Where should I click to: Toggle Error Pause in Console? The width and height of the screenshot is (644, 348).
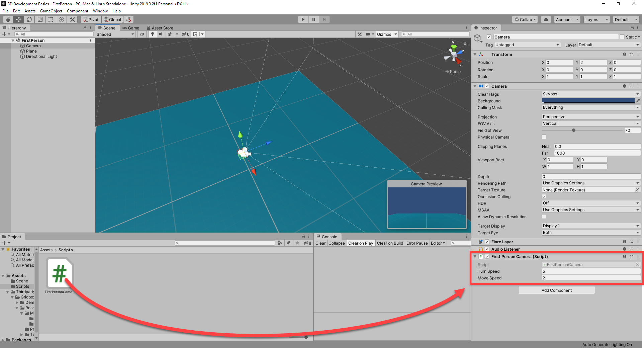[417, 243]
